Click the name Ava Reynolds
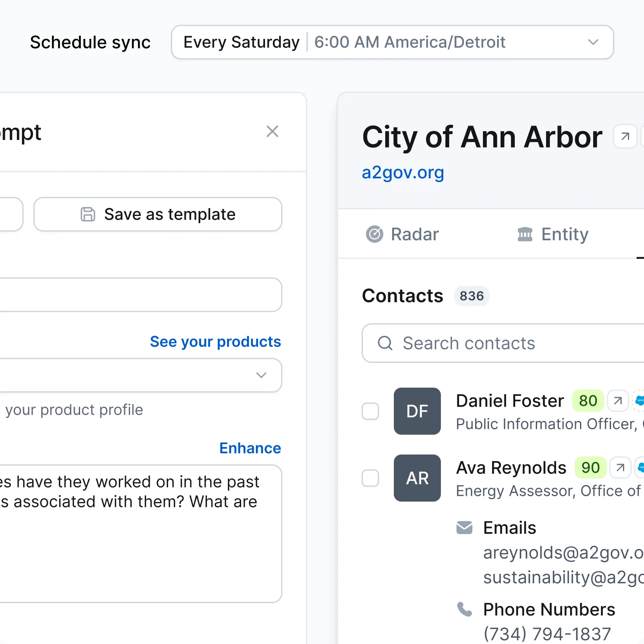 click(511, 468)
